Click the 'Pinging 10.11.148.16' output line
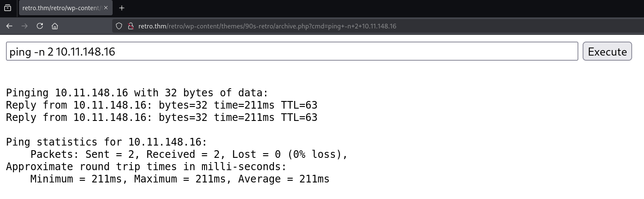This screenshot has height=199, width=644. tap(137, 93)
